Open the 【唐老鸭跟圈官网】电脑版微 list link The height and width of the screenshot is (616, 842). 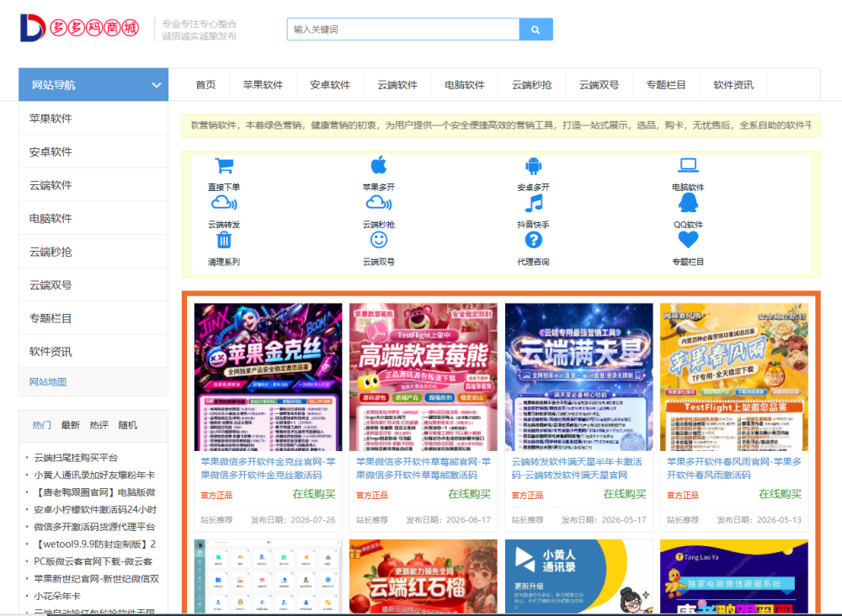[x=94, y=492]
